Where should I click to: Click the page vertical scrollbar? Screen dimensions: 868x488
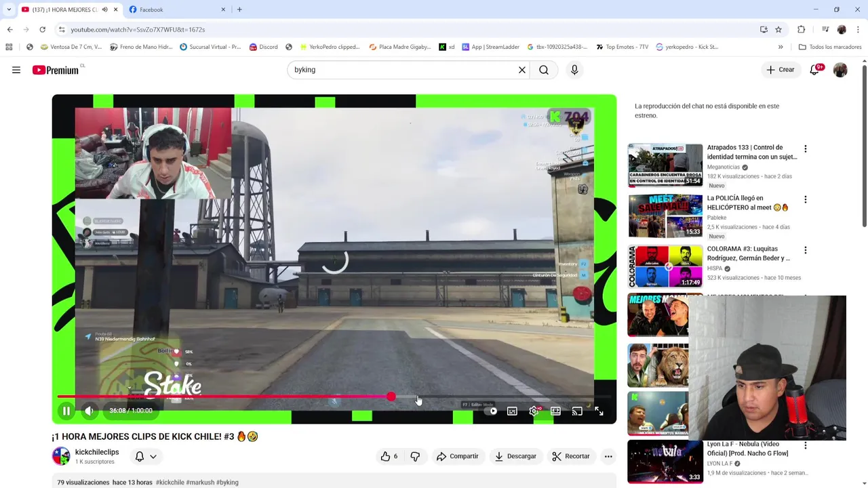point(864,146)
